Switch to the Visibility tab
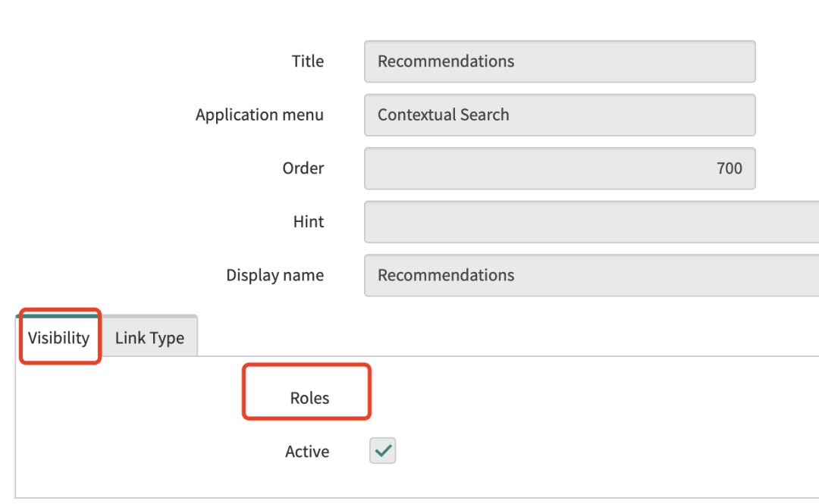 (59, 338)
